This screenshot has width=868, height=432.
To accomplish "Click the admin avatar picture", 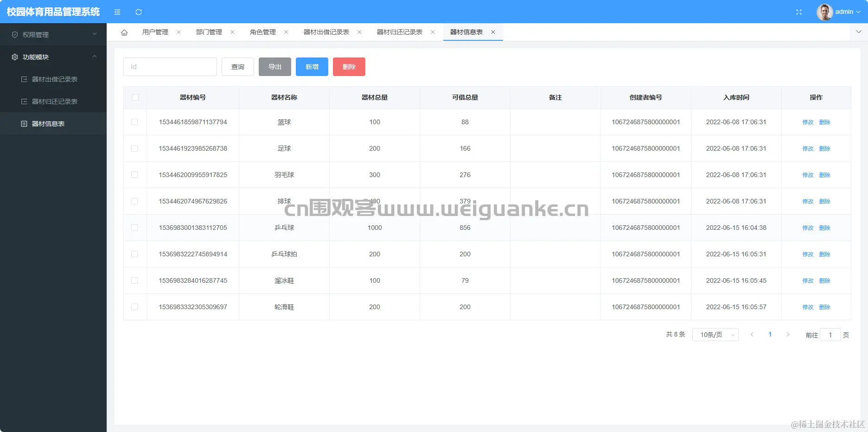I will pos(824,12).
